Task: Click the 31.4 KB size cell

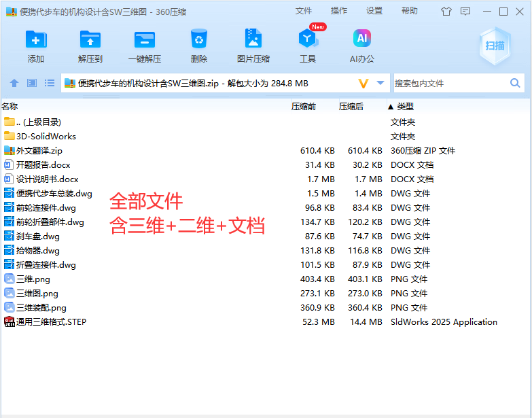Action: coord(320,165)
